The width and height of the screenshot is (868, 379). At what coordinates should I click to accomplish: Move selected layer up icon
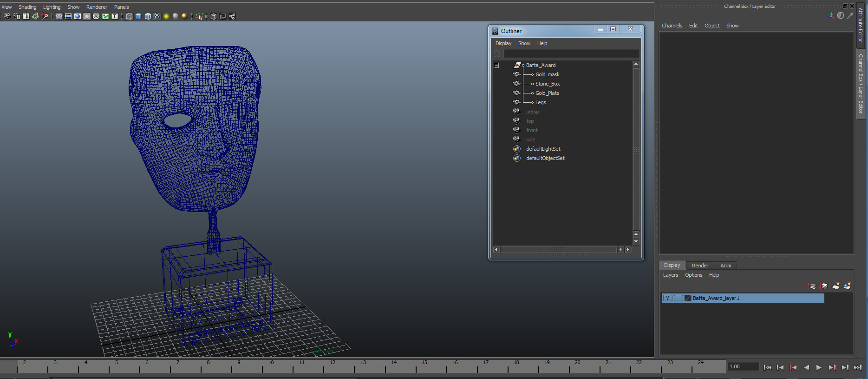tap(812, 286)
